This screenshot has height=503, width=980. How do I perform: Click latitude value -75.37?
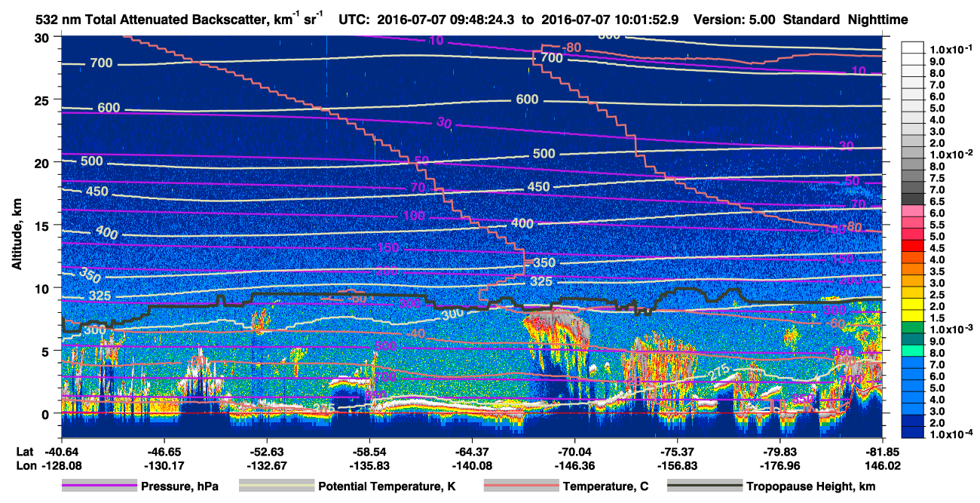click(x=678, y=452)
